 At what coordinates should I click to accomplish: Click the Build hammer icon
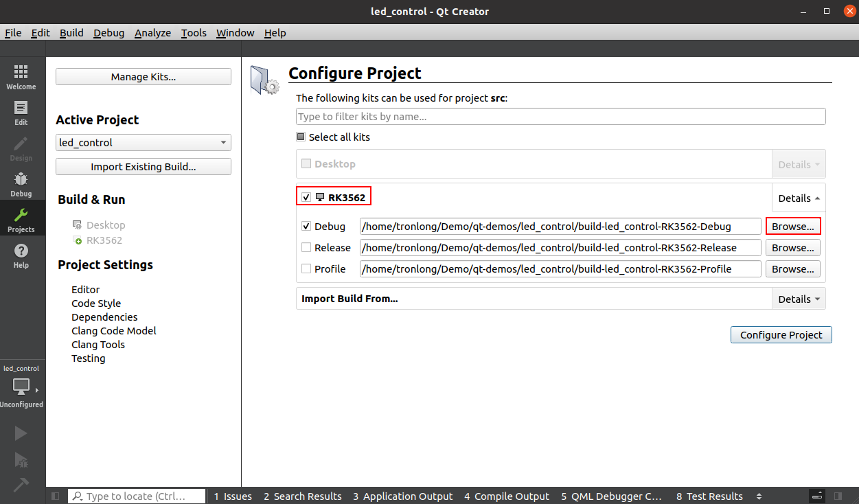pos(21,484)
